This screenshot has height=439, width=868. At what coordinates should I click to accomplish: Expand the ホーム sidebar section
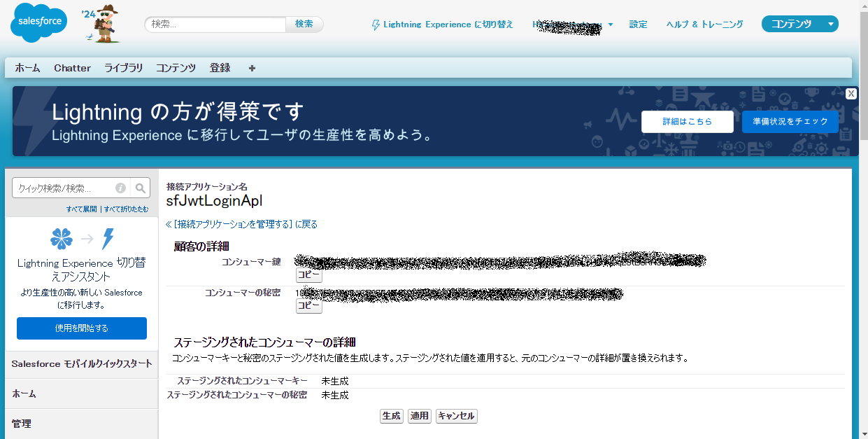point(82,393)
